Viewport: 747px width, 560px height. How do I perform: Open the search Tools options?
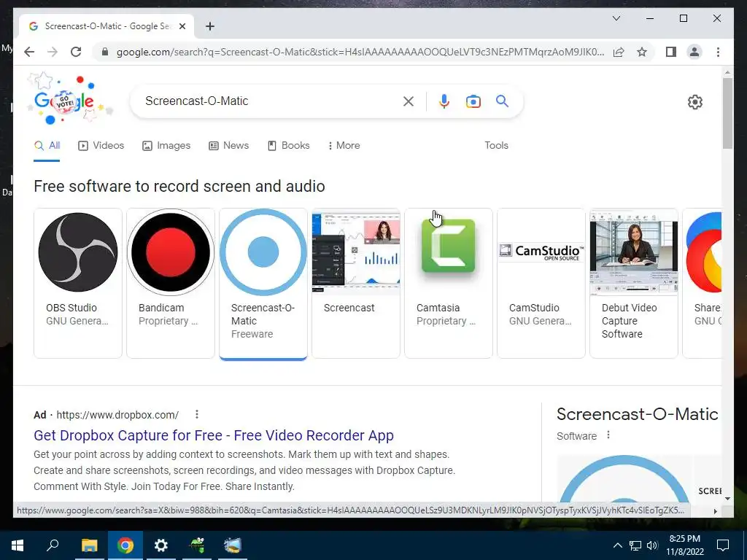coord(496,145)
